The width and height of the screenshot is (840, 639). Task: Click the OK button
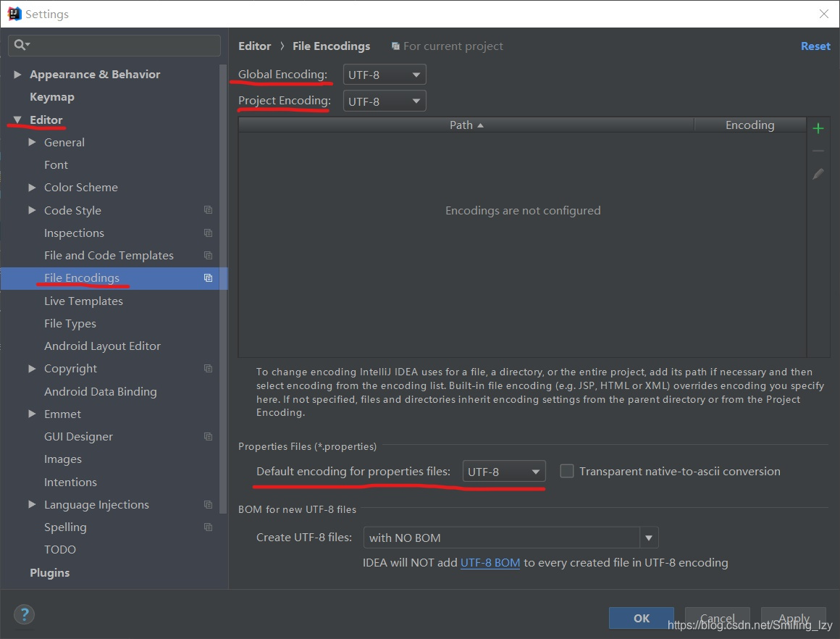(x=642, y=618)
